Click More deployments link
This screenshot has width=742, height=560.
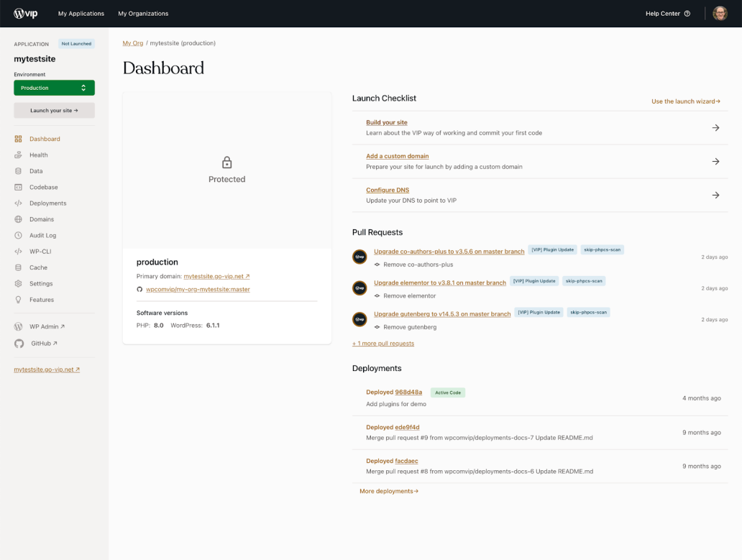click(388, 491)
